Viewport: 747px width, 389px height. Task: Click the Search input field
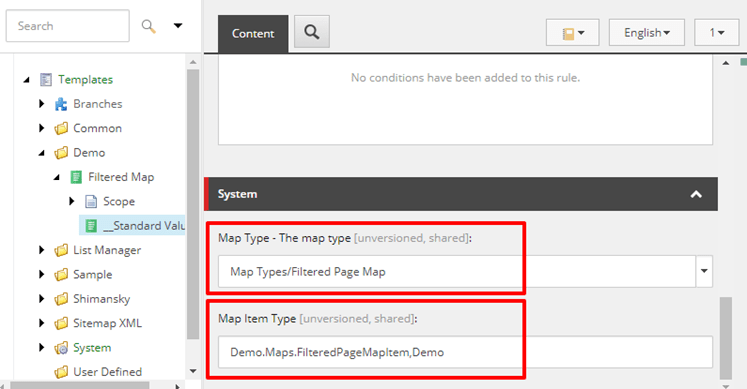tap(67, 26)
